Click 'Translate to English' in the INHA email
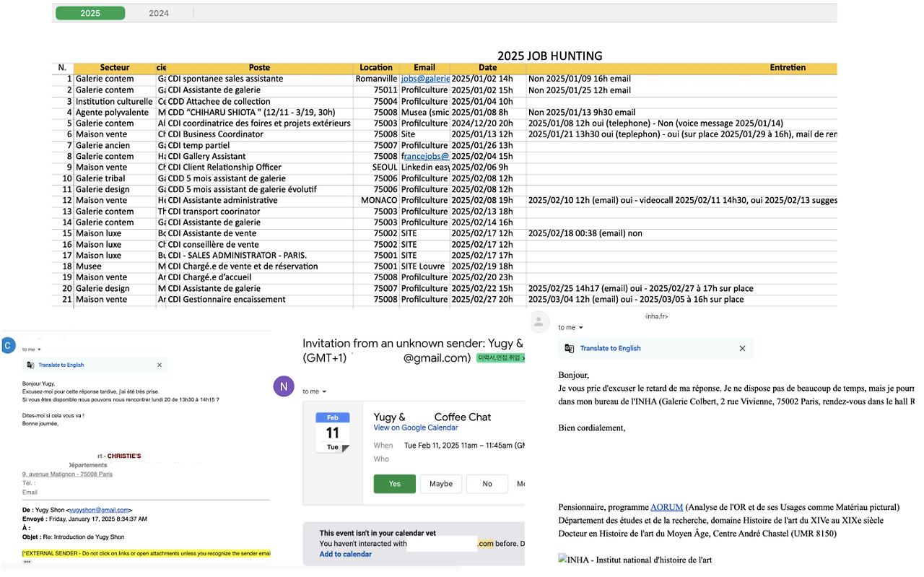Viewport: 924px width, 577px height. point(610,348)
